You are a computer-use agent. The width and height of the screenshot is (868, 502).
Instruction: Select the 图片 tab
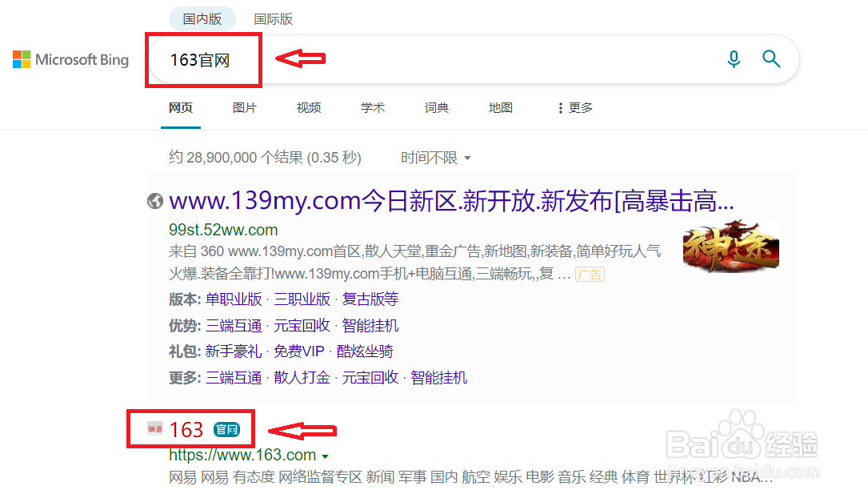tap(245, 107)
